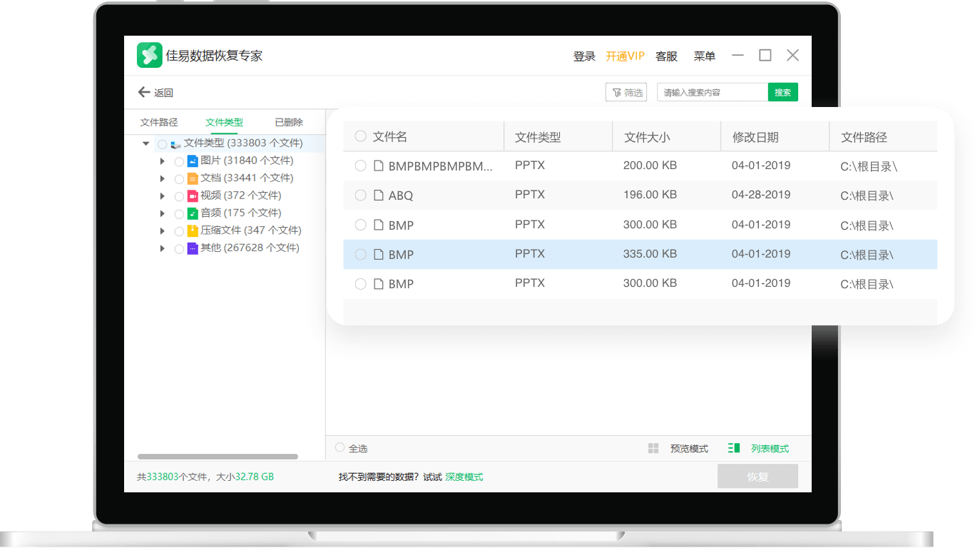This screenshot has height=548, width=980.
Task: Click the 视频 video category icon
Action: pos(192,196)
